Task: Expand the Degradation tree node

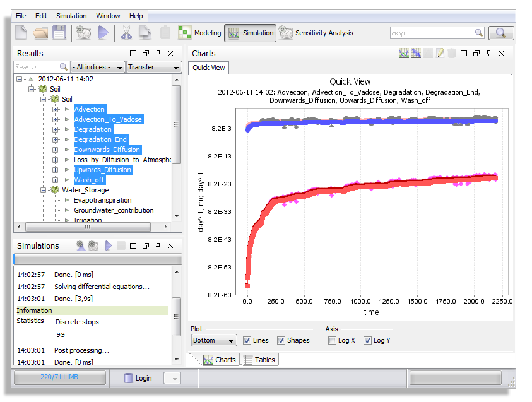Action: click(55, 129)
